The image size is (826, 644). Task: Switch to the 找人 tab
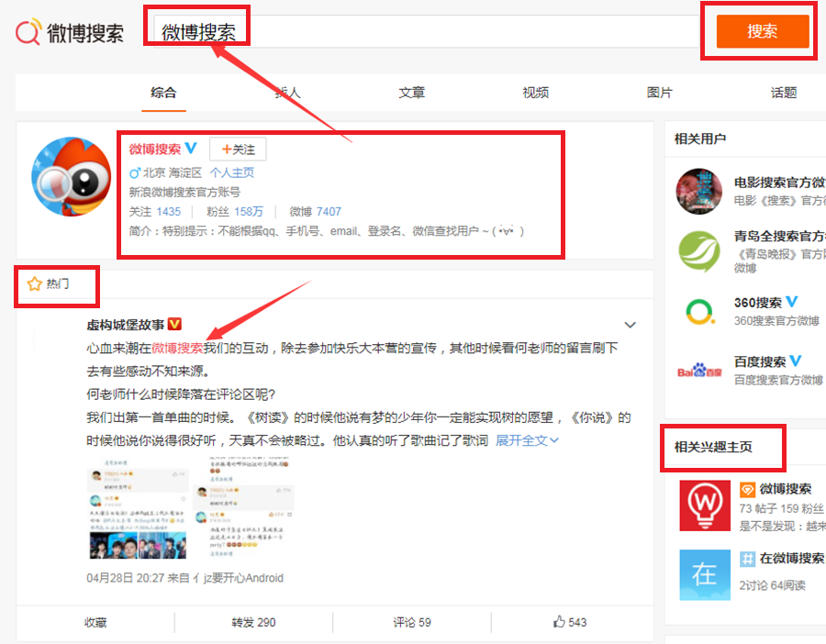[x=287, y=93]
